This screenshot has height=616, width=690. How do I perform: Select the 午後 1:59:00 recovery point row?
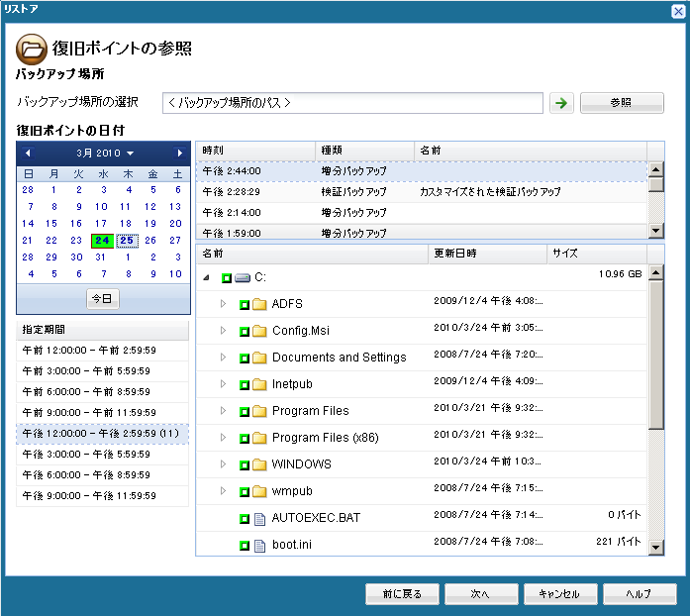[422, 232]
